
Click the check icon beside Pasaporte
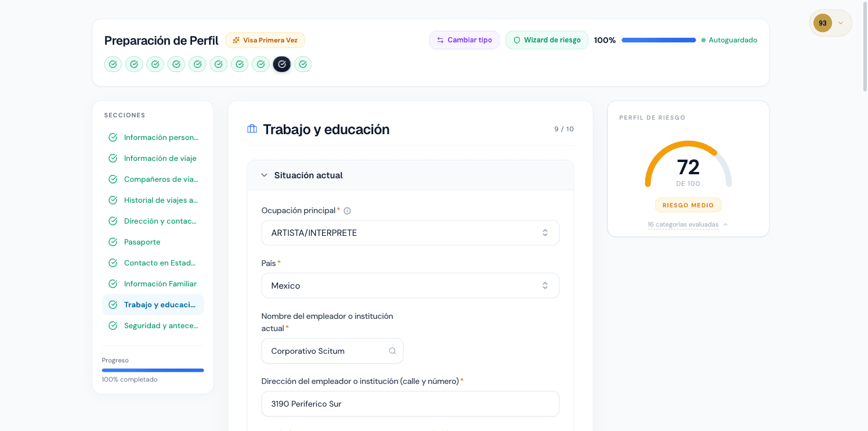tap(113, 242)
